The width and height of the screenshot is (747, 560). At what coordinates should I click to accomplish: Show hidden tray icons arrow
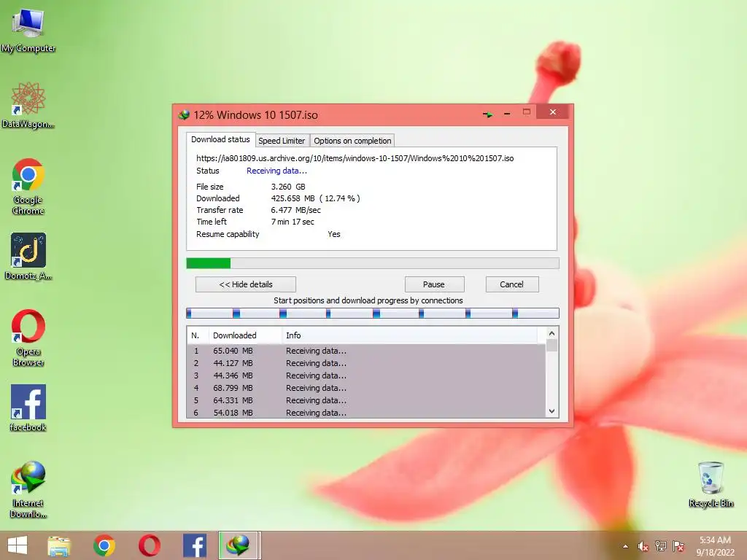tap(625, 546)
